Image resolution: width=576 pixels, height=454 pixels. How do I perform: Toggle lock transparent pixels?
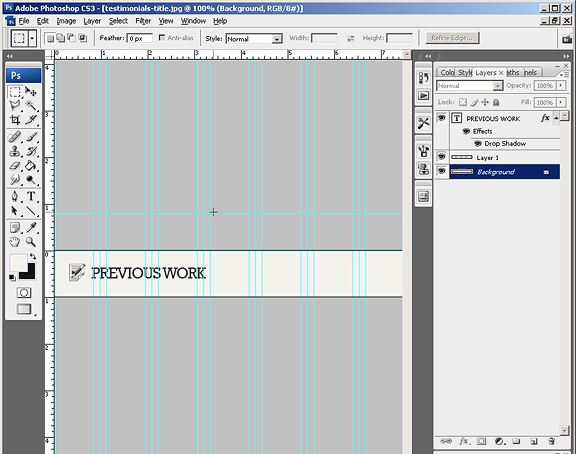463,102
